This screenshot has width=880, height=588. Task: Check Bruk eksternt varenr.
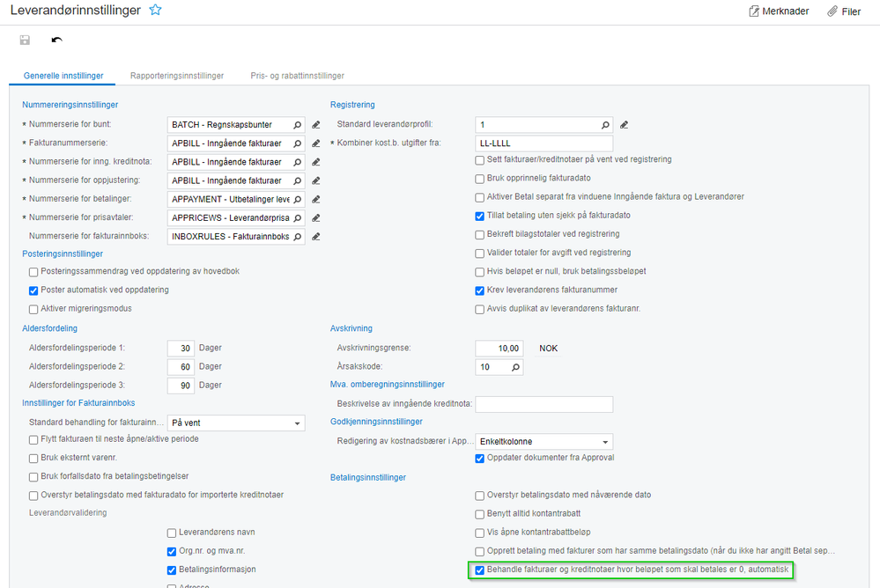point(33,459)
